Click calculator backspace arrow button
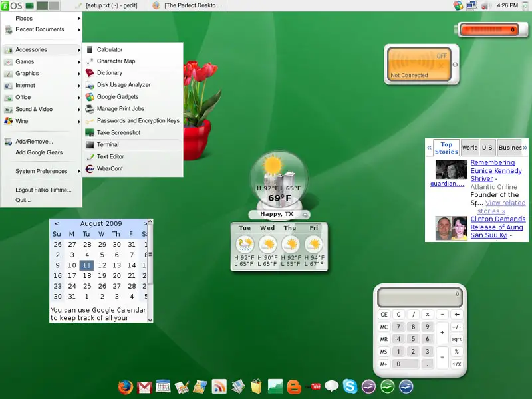 [457, 315]
